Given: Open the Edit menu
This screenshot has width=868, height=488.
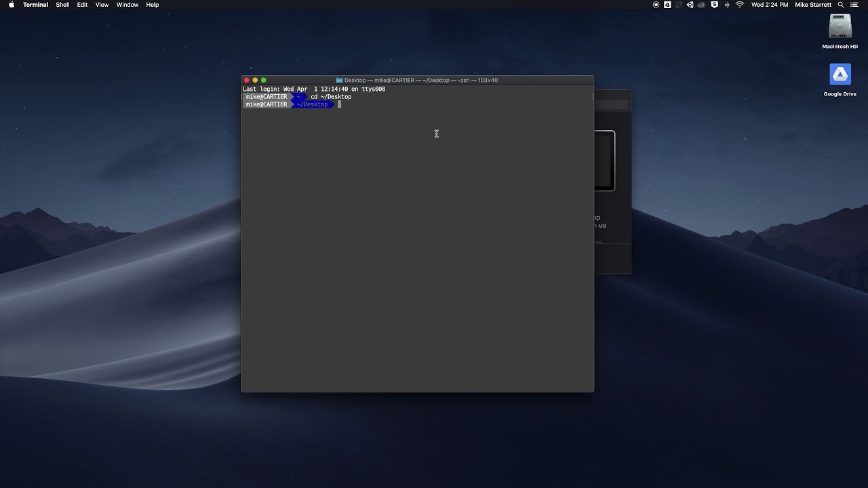Looking at the screenshot, I should (x=82, y=5).
